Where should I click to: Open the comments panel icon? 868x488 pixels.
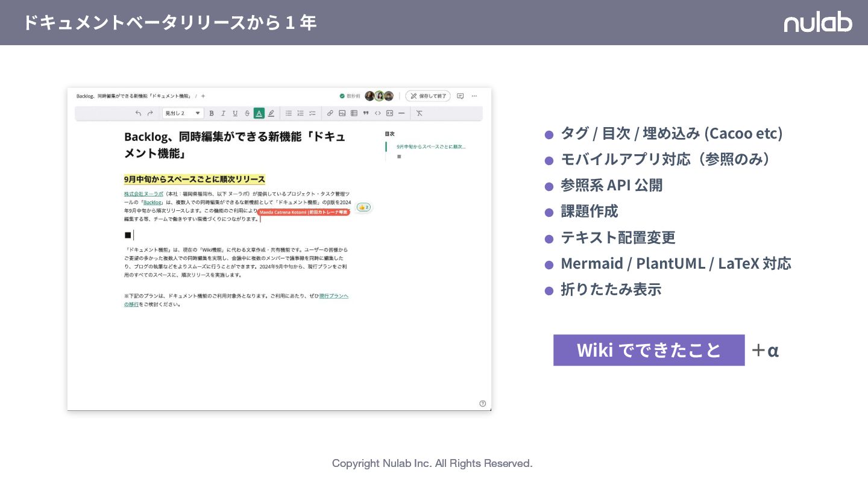point(460,96)
